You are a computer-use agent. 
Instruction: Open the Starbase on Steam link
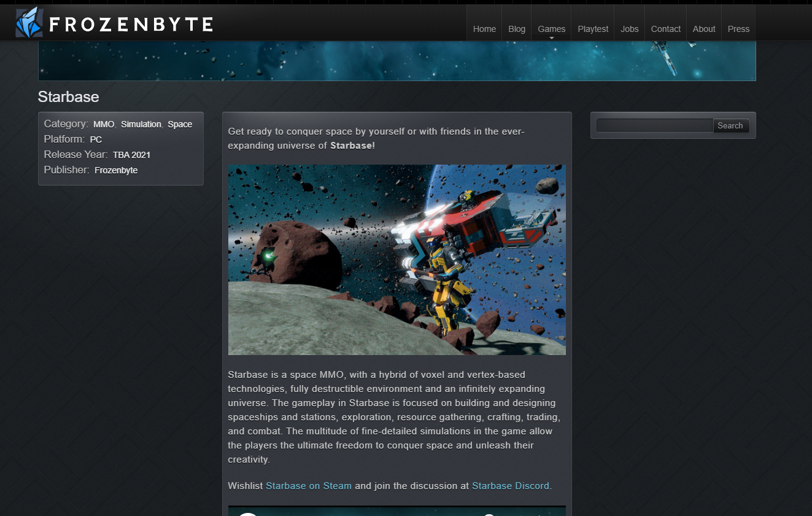pos(308,485)
